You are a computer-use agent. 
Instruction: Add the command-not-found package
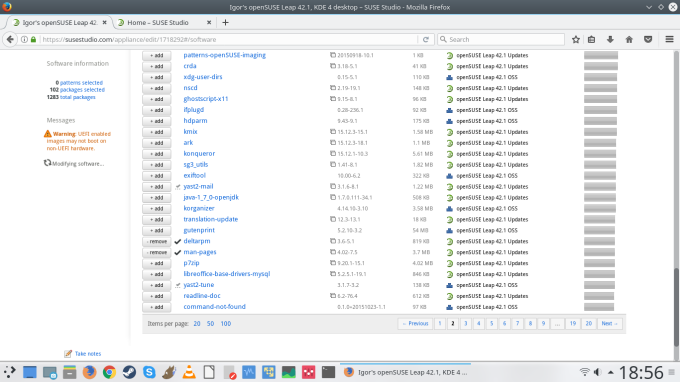click(157, 307)
